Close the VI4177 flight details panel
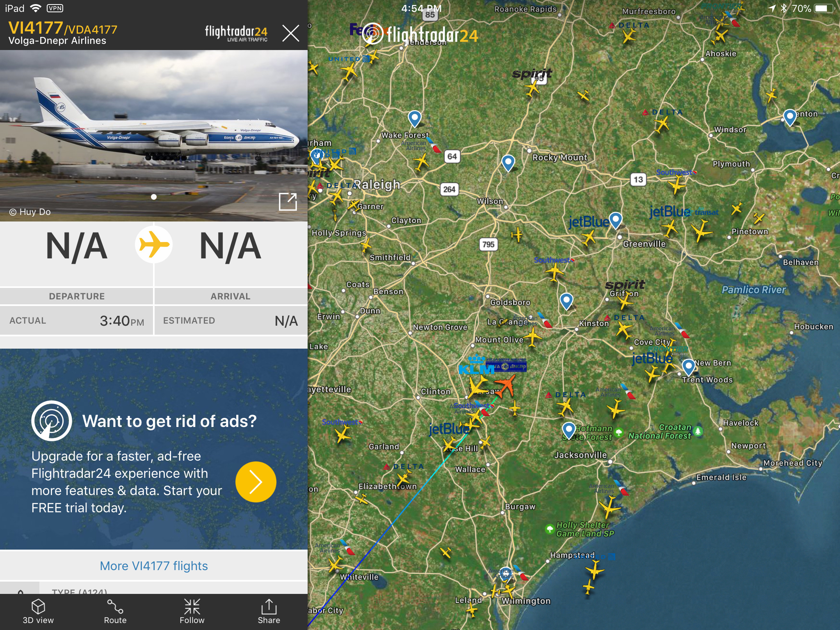Viewport: 840px width, 630px height. coord(291,33)
